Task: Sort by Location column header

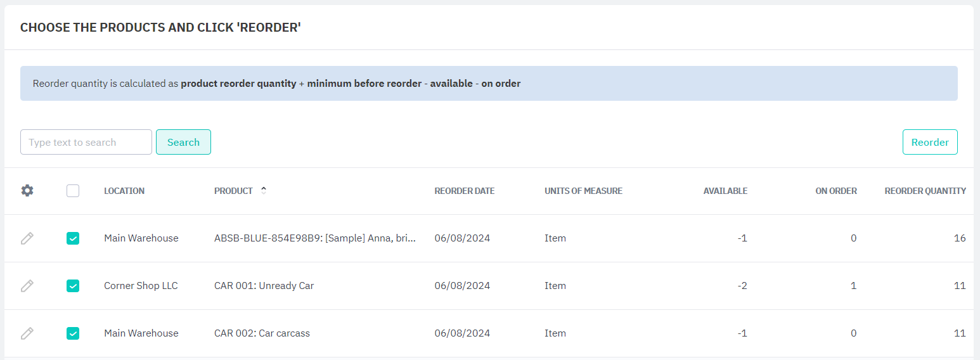Action: pyautogui.click(x=124, y=191)
